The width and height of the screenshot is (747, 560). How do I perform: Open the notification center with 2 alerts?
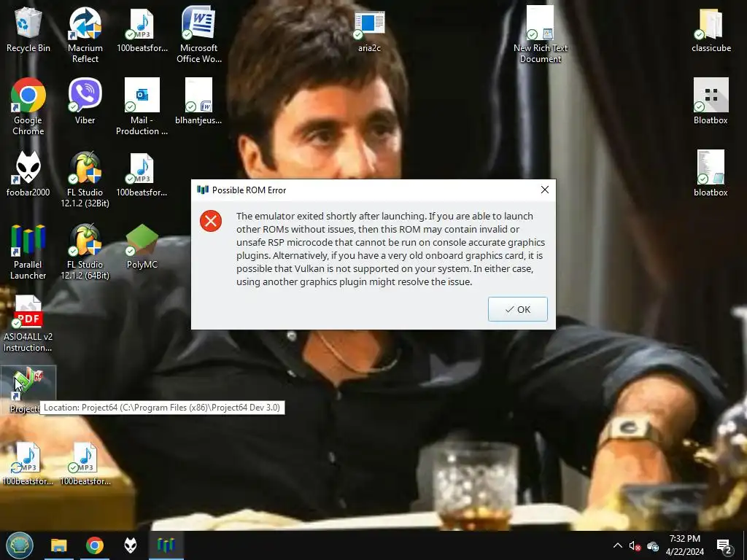pos(724,545)
